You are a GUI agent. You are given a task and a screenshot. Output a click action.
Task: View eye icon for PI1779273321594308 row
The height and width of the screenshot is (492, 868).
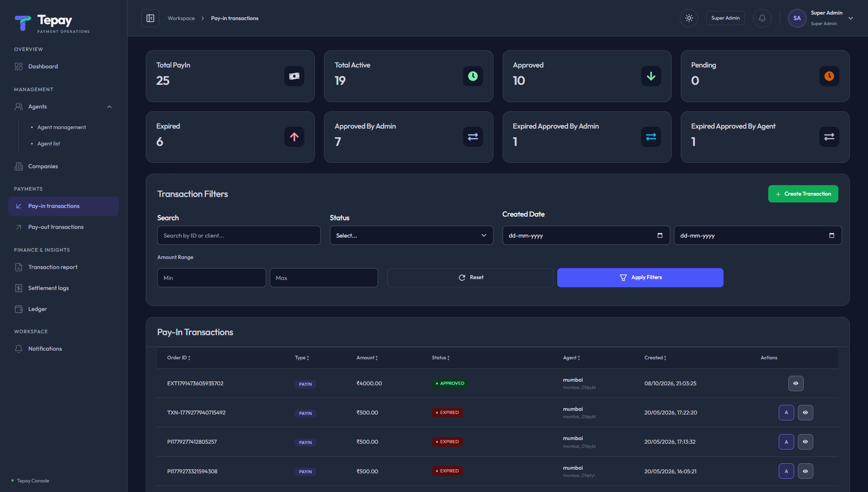click(x=805, y=471)
